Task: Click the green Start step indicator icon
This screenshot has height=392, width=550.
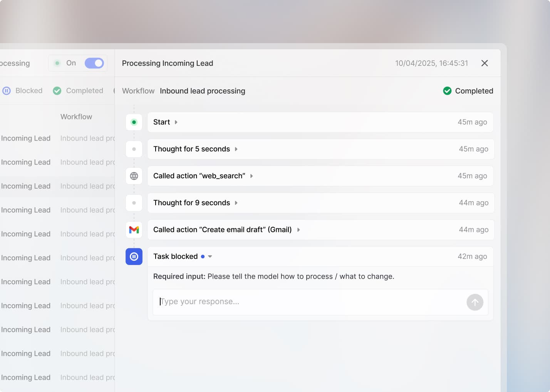Action: click(134, 122)
